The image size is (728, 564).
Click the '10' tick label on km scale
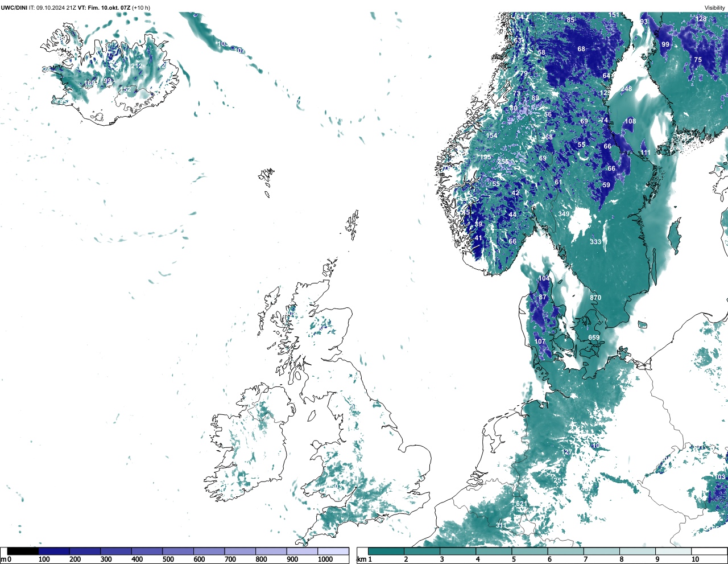(696, 559)
